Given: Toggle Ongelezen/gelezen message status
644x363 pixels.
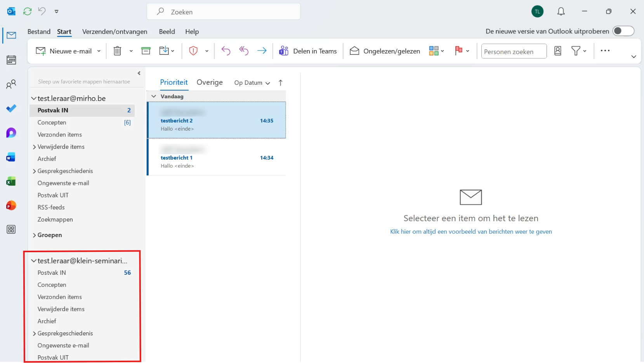Looking at the screenshot, I should 385,51.
